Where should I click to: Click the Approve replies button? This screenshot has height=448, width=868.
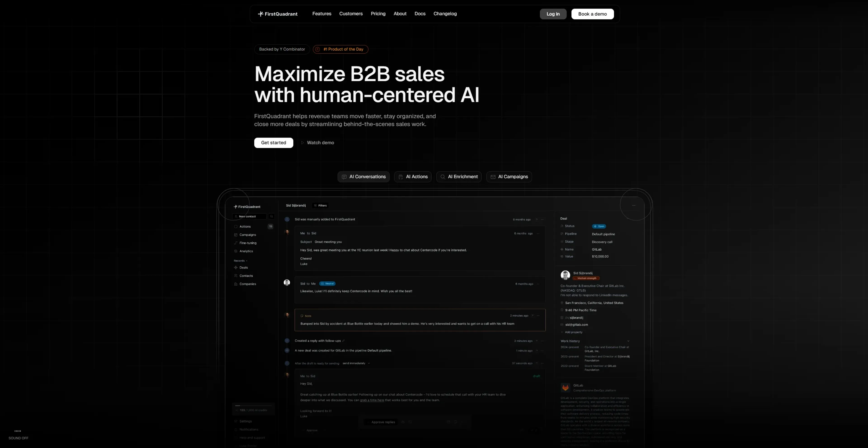coord(381,422)
